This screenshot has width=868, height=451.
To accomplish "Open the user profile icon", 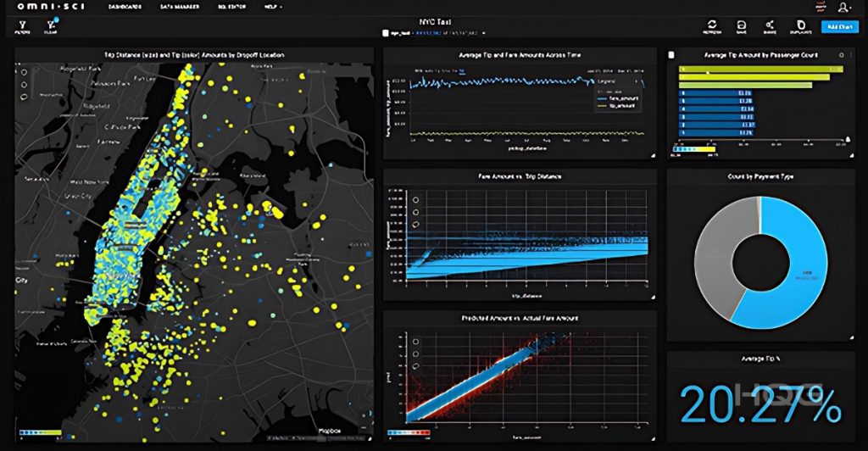I will coord(843,7).
